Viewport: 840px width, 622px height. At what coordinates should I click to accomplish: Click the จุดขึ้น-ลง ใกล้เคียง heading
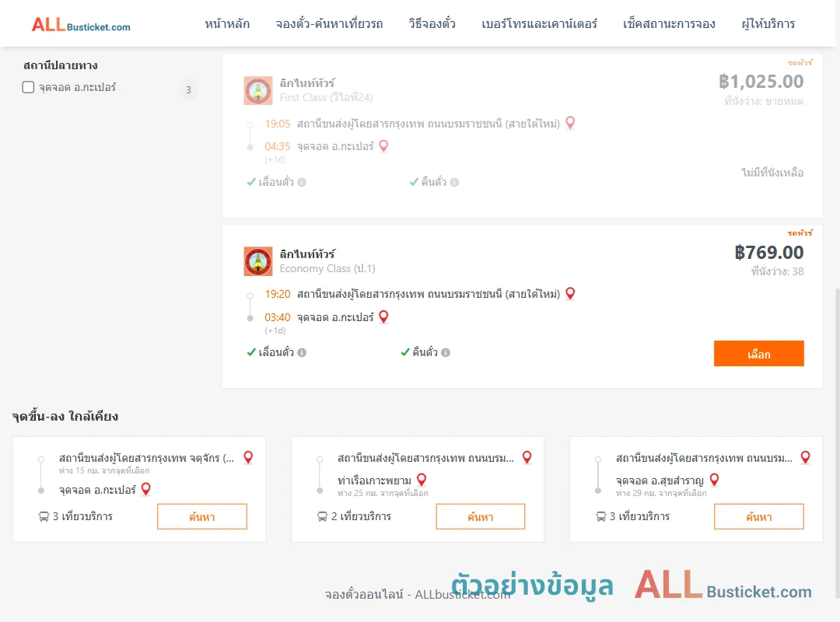(x=65, y=416)
